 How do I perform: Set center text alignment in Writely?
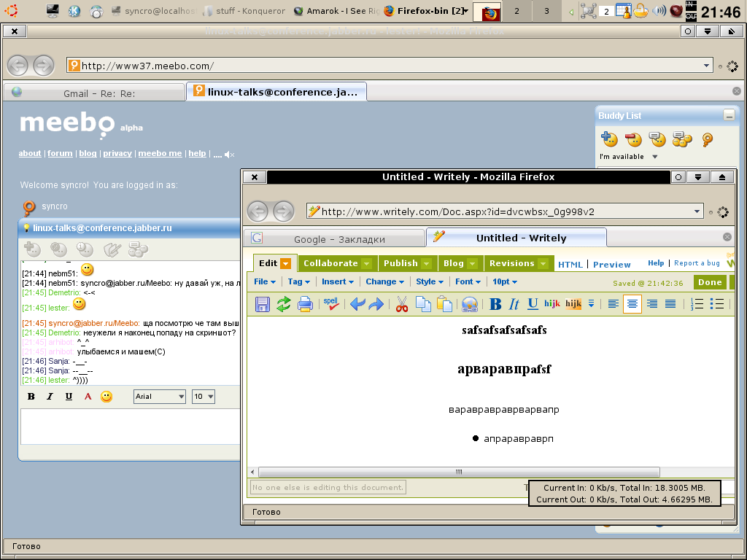(632, 304)
